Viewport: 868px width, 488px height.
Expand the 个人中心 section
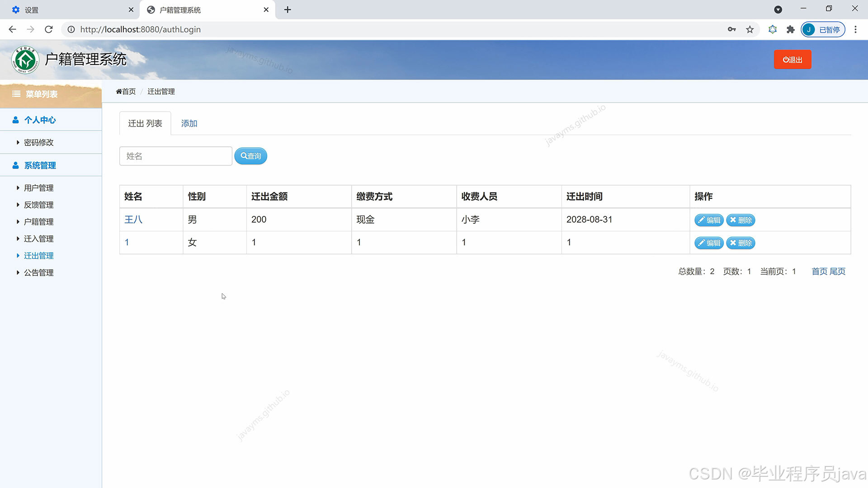[x=51, y=120]
